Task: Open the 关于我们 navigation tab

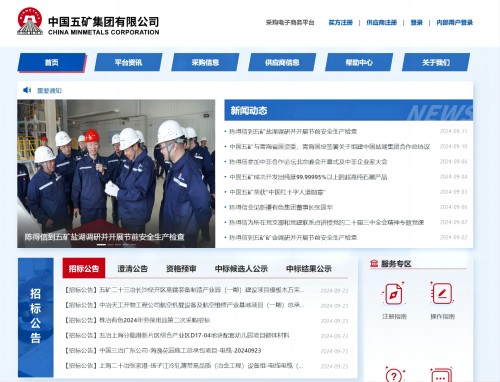Action: [x=436, y=62]
